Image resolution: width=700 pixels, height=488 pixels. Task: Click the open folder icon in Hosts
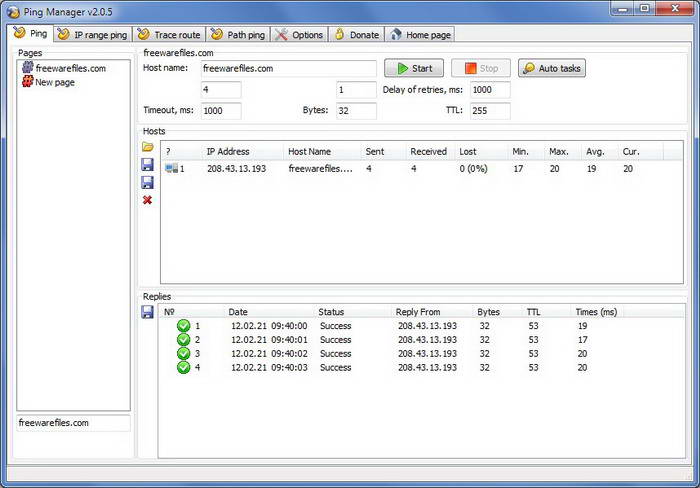pos(147,147)
